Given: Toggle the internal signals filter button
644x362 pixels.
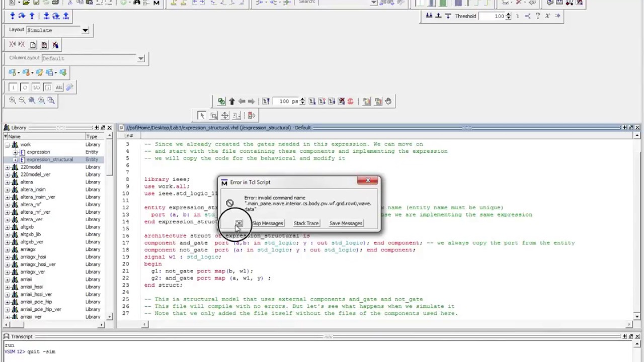Looking at the screenshot, I should [47, 87].
